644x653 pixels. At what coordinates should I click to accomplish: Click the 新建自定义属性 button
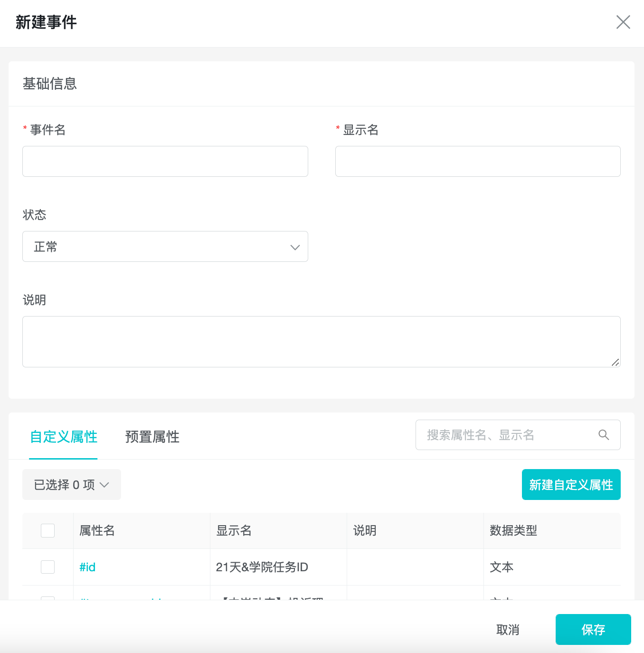[x=571, y=484]
